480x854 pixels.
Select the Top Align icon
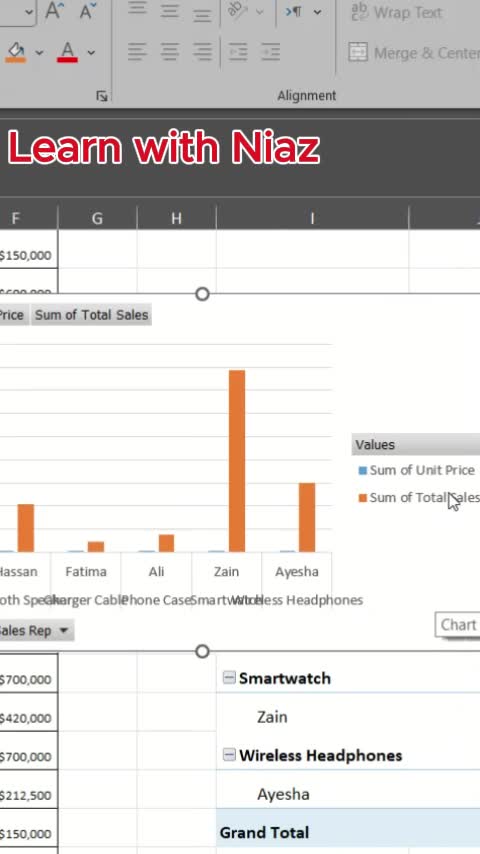pyautogui.click(x=137, y=11)
